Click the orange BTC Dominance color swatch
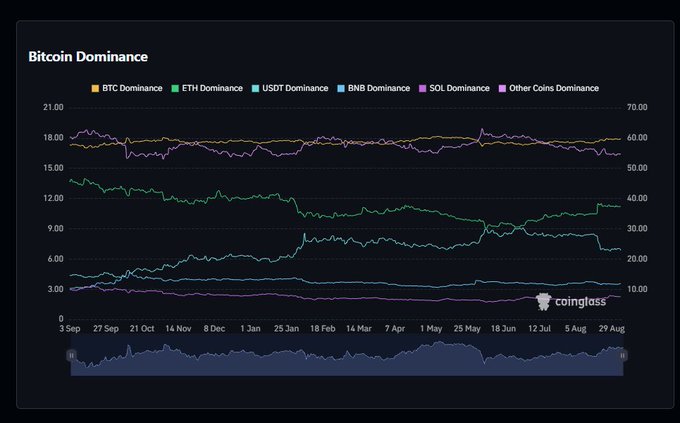 coord(95,89)
